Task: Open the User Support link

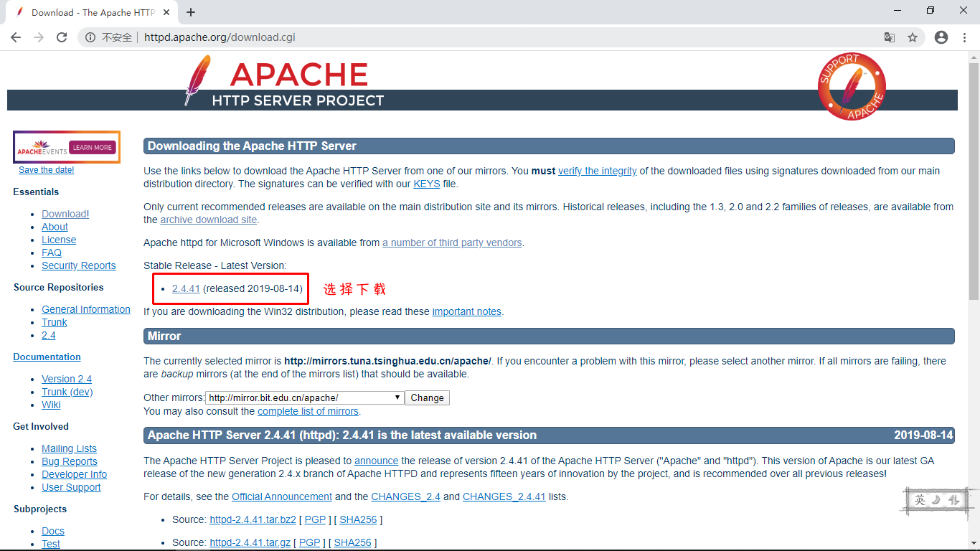Action: (x=71, y=487)
